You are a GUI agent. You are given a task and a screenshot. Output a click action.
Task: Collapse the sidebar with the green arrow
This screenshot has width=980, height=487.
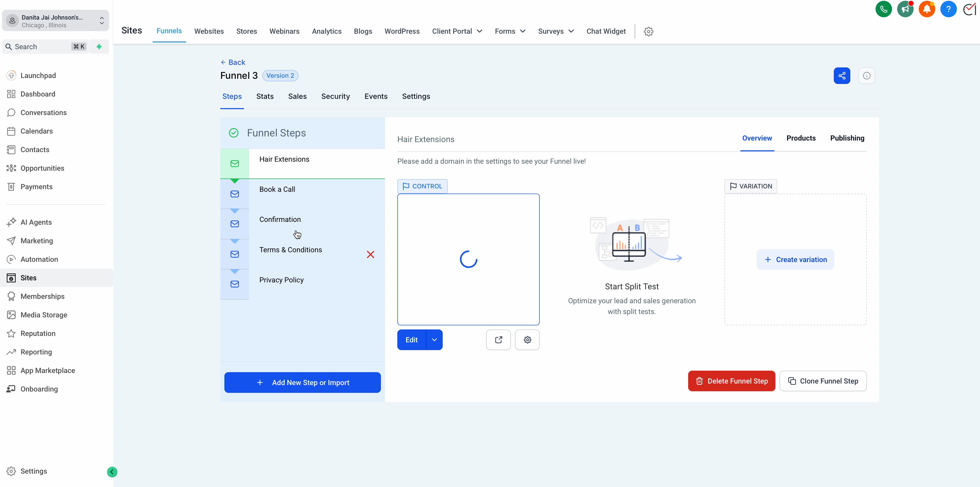click(112, 472)
